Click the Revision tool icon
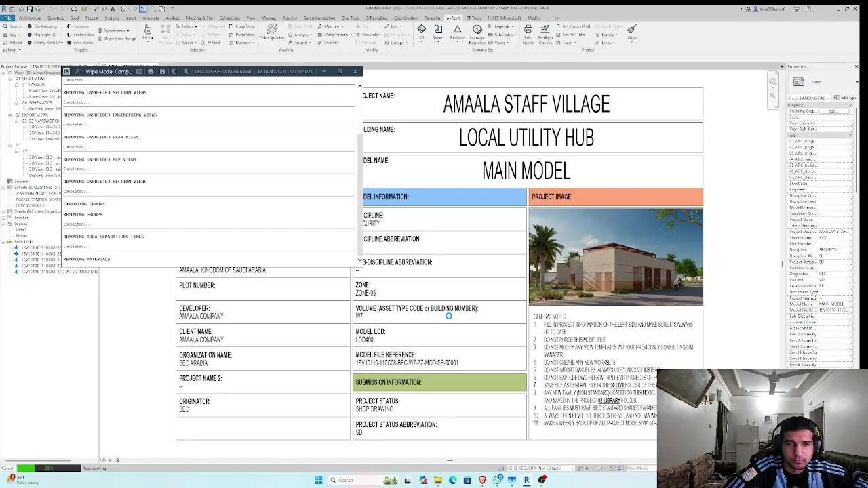This screenshot has width=868, height=488. [x=457, y=32]
